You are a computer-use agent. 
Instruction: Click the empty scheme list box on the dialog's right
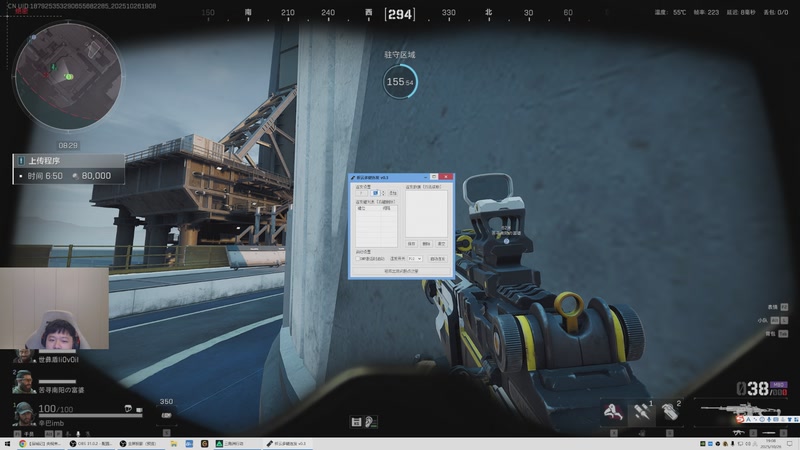pos(427,214)
